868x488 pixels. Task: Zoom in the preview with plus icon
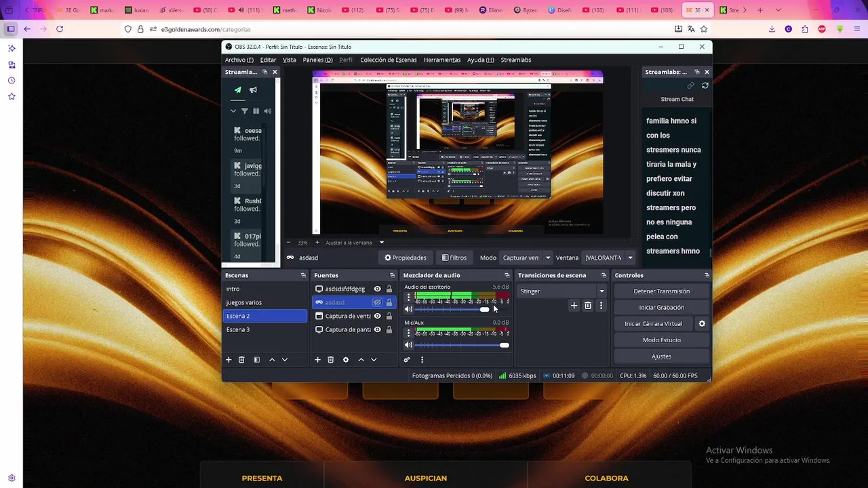(317, 242)
